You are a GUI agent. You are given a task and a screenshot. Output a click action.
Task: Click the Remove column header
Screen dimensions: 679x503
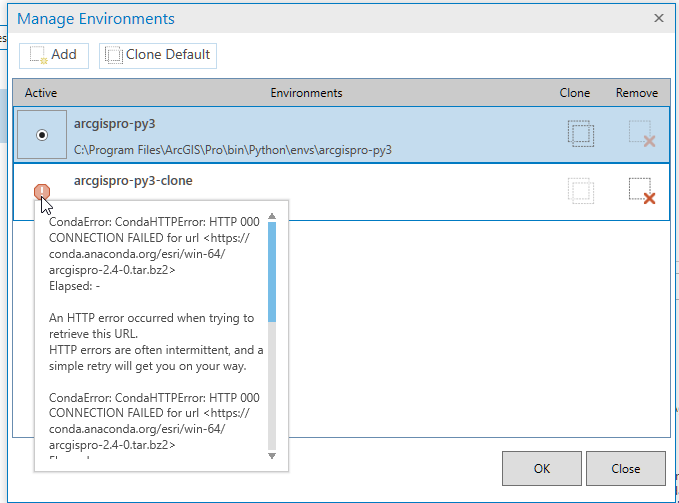pos(637,93)
